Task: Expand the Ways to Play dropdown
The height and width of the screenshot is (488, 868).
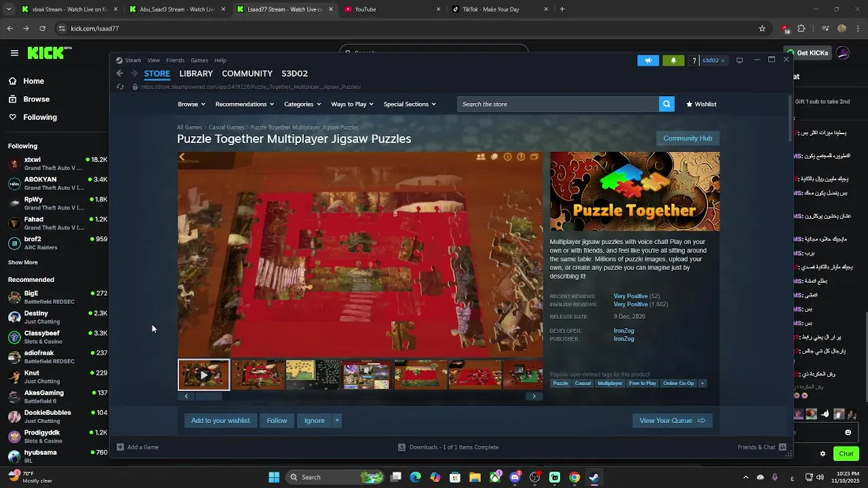Action: [x=352, y=104]
